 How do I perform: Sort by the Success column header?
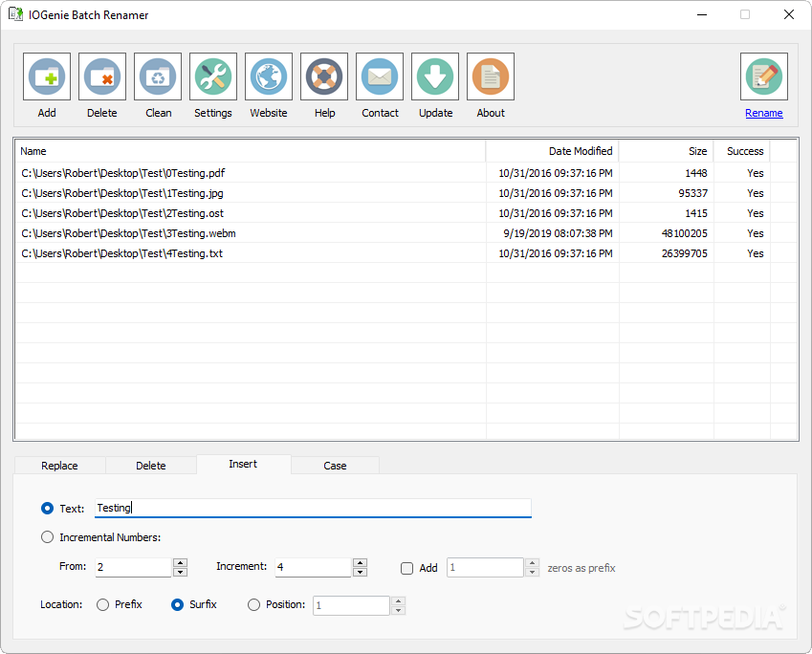click(741, 151)
